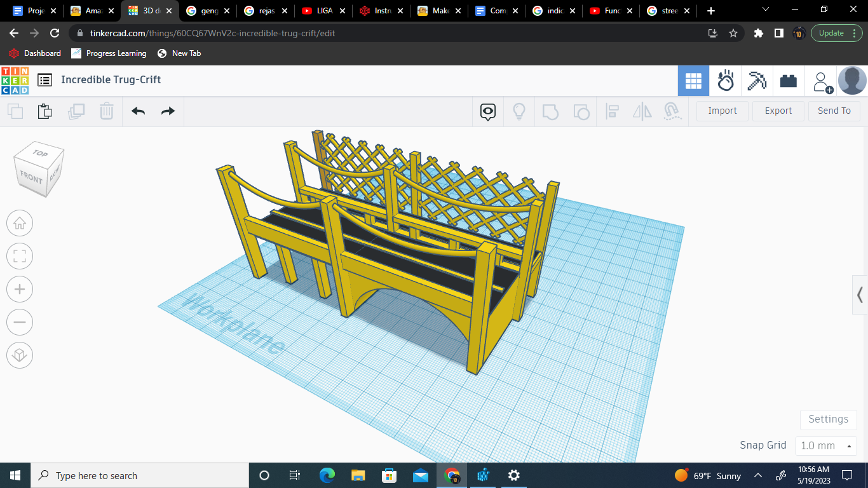Screen dimensions: 868x488
Task: Select the Mirror/Flip tool icon
Action: click(x=642, y=111)
